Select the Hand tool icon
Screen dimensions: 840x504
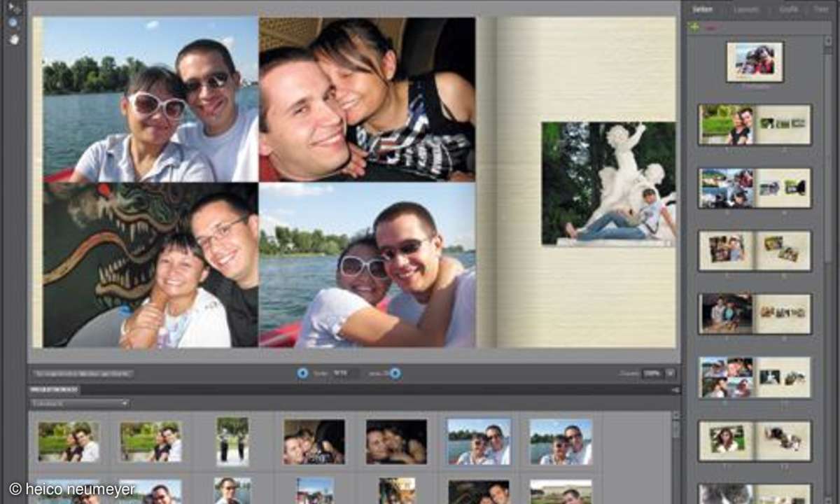[13, 38]
